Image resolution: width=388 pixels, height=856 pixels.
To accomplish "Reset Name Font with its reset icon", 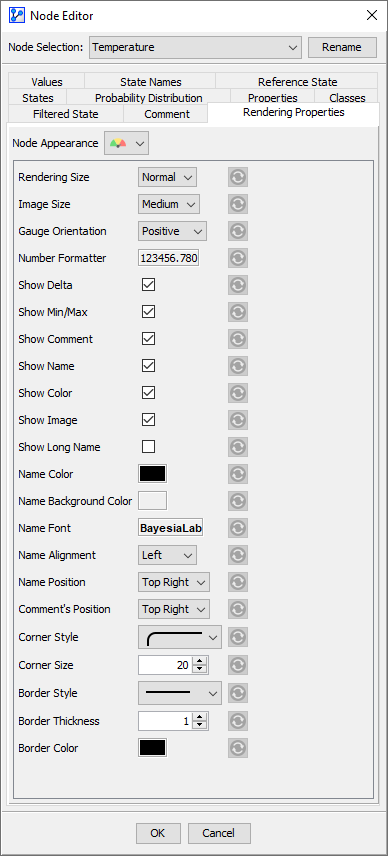I will [238, 528].
